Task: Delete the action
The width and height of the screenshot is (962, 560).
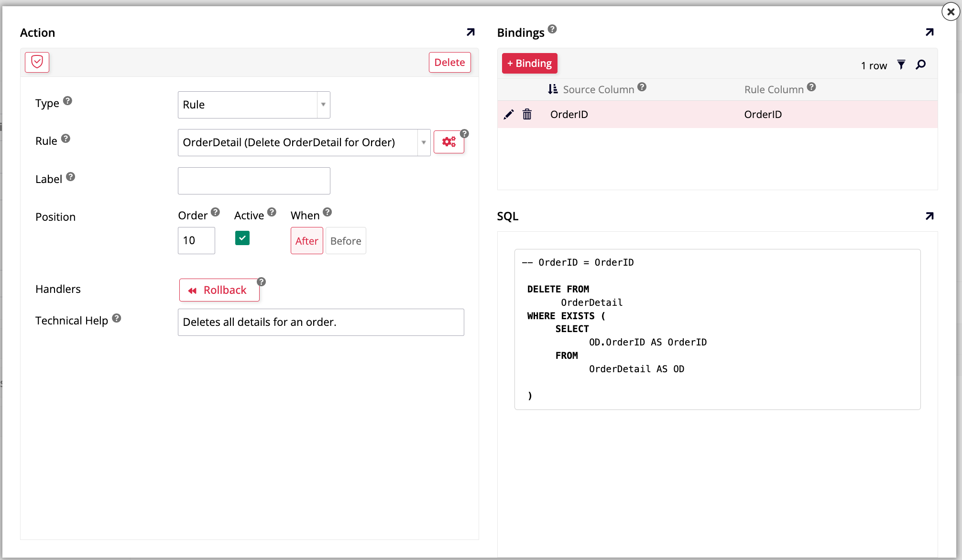Action: 449,62
